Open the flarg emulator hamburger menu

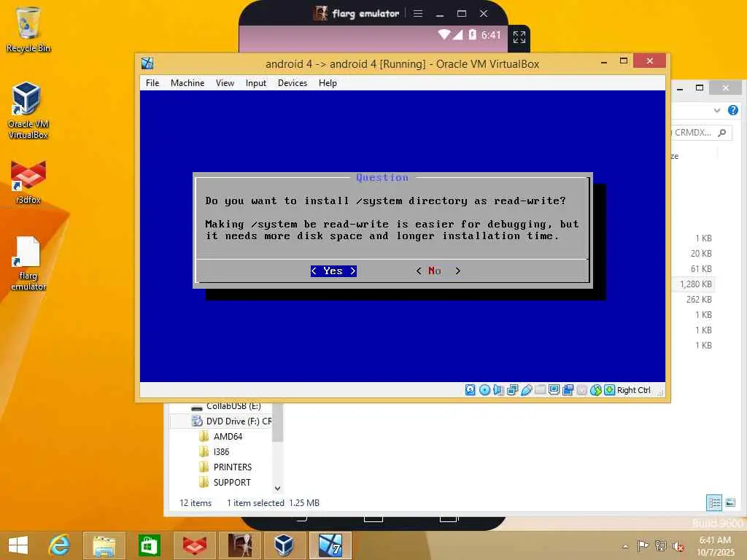(418, 13)
